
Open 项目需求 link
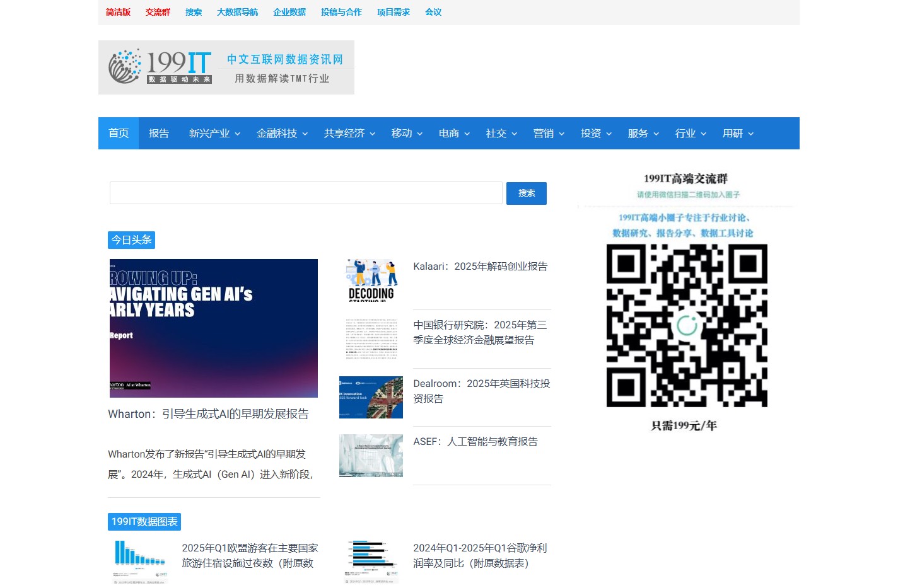394,12
